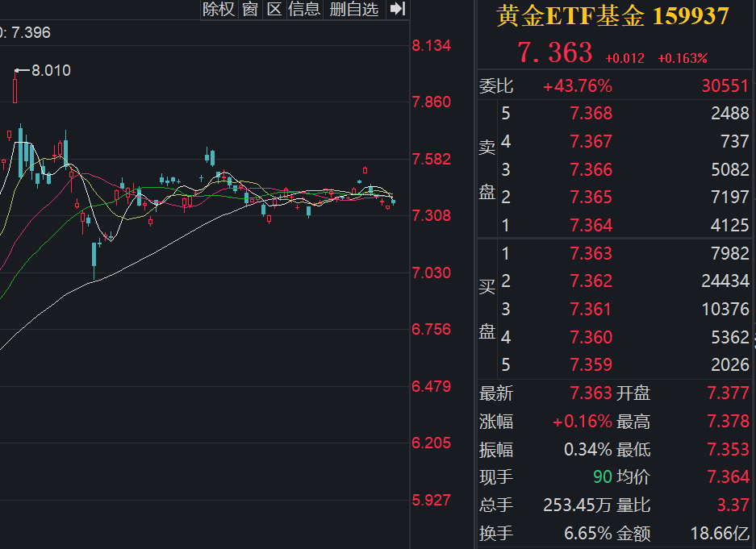Click the 区 region button
The height and width of the screenshot is (549, 756).
pos(274,10)
